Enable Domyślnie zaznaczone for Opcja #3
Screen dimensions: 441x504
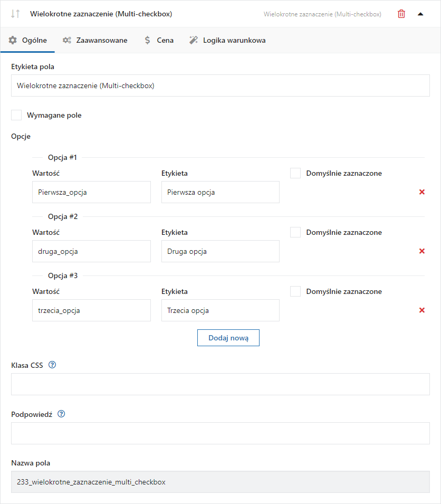(x=295, y=291)
